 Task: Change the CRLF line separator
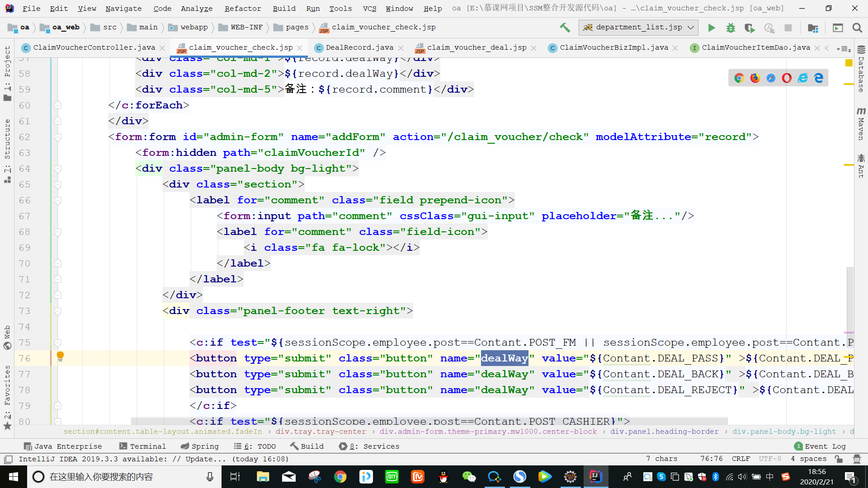point(741,459)
